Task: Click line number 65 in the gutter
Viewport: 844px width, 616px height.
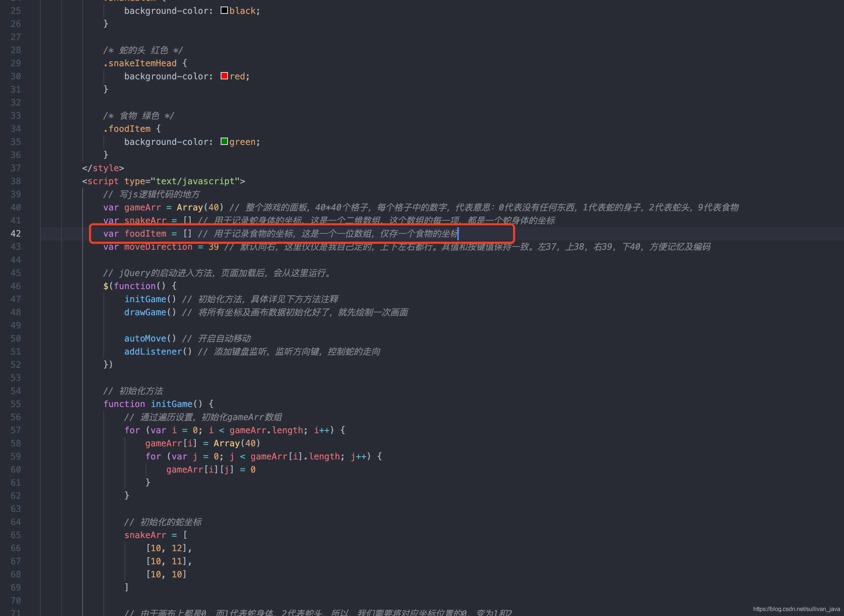Action: pos(16,535)
